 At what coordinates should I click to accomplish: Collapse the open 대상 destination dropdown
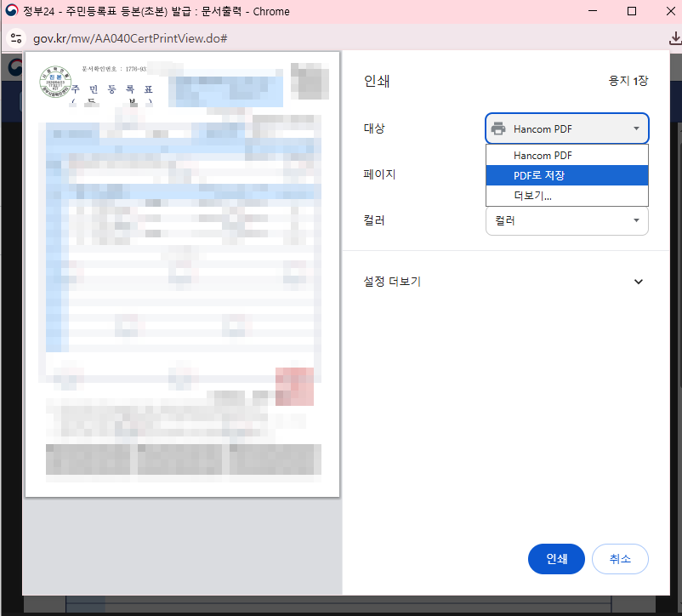click(566, 128)
